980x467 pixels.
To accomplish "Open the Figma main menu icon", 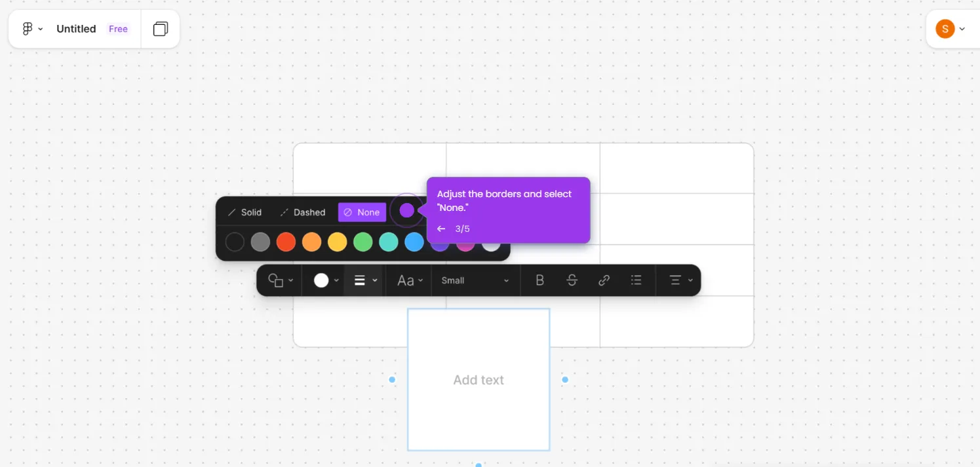I will (28, 29).
